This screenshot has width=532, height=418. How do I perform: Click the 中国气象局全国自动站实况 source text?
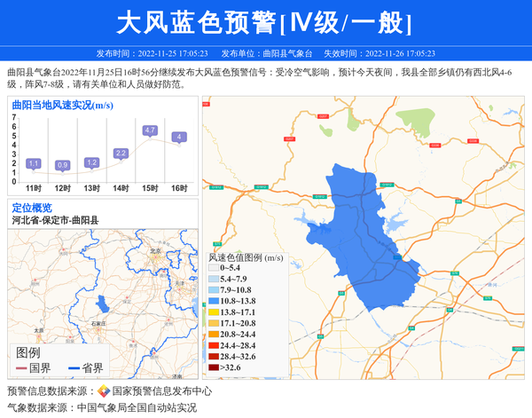coord(137,408)
